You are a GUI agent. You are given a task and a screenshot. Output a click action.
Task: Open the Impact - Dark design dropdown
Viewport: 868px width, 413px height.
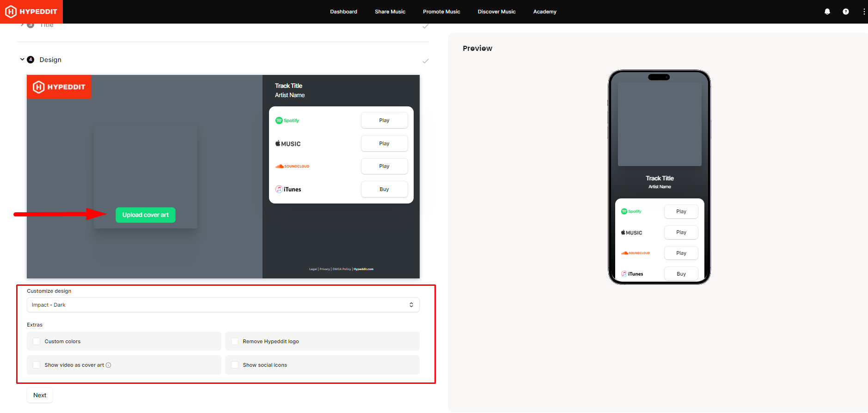pos(223,305)
